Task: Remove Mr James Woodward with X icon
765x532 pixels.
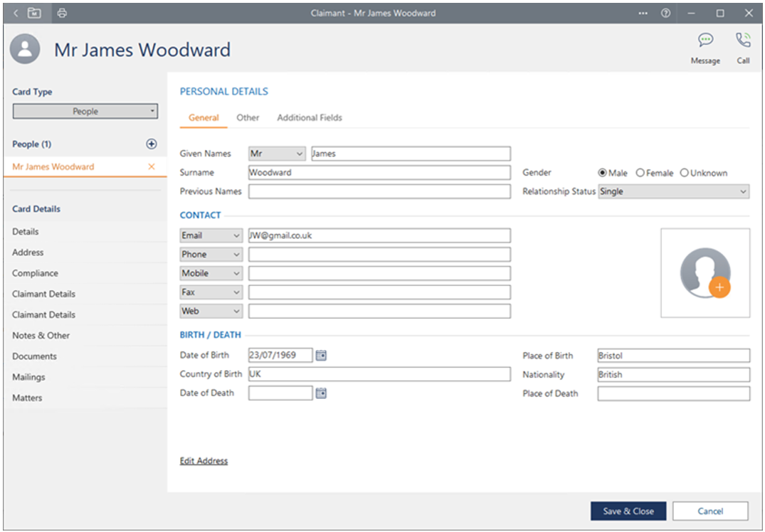Action: [x=151, y=166]
